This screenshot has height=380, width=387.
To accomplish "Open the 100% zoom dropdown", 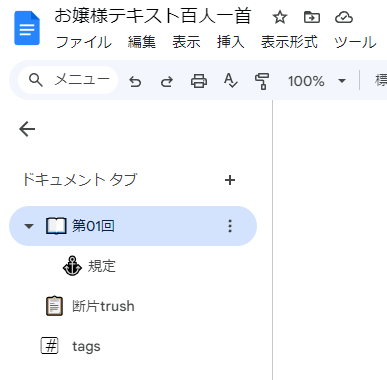I will click(x=317, y=81).
